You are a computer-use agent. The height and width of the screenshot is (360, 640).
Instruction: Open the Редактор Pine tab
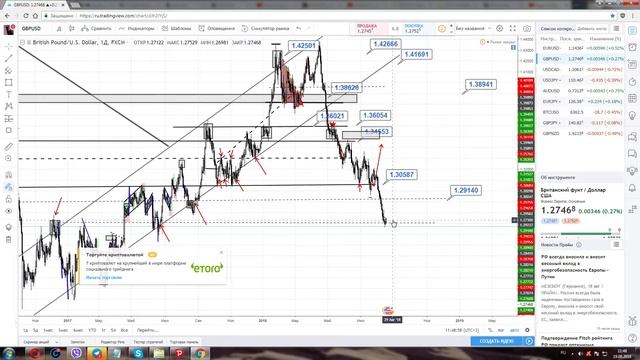[x=113, y=342]
